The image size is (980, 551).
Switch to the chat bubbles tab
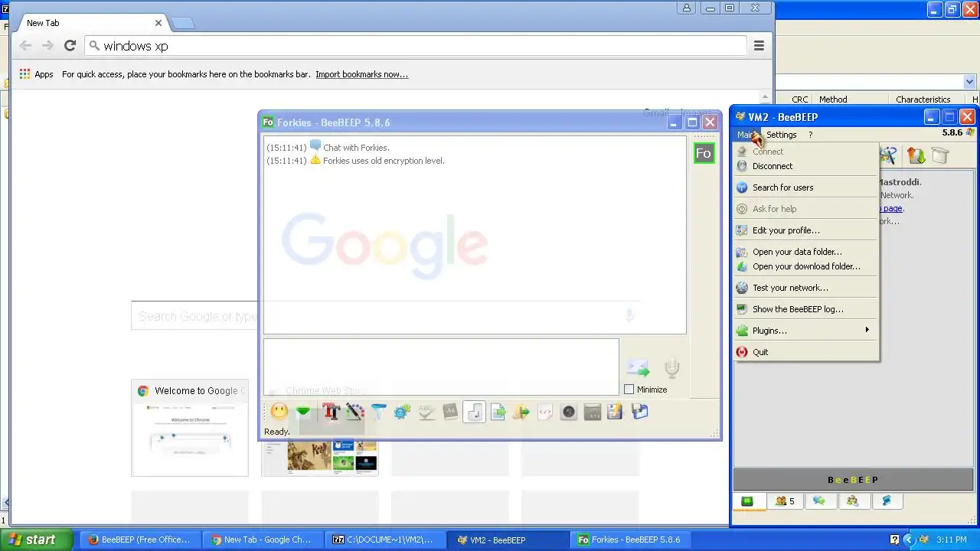point(818,501)
